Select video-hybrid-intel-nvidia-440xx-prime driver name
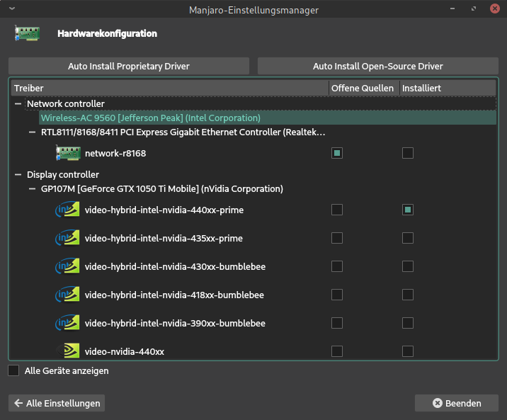 pyautogui.click(x=164, y=210)
